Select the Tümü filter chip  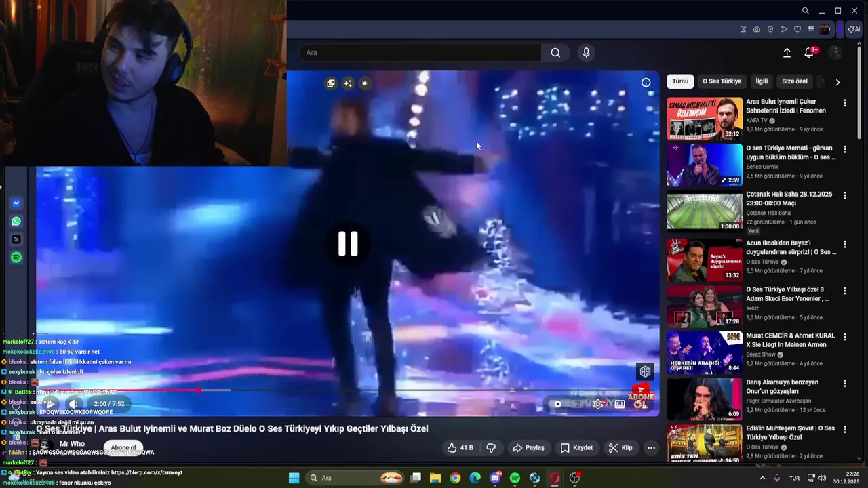pos(680,81)
